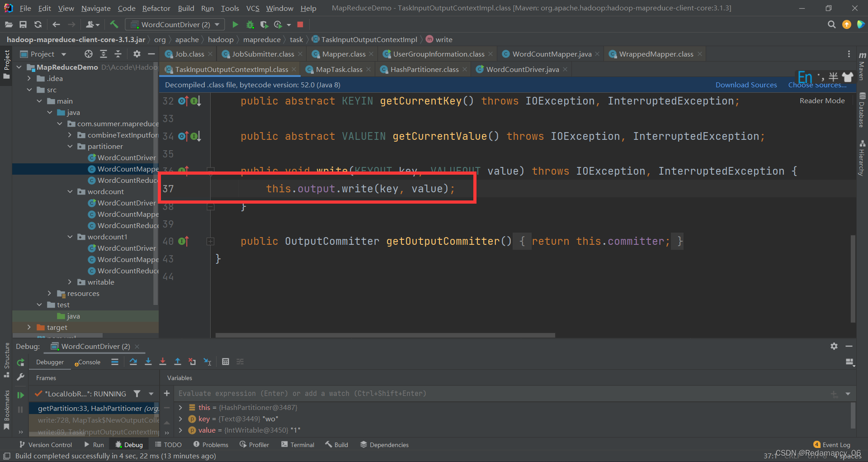Screen dimensions: 868x462
Task: Click Download Sources link
Action: point(746,85)
